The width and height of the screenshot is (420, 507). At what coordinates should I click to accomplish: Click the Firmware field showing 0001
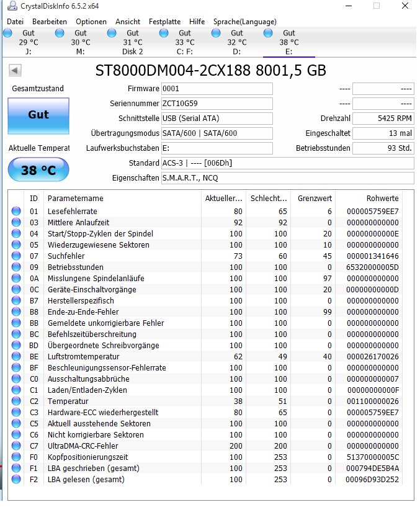click(x=217, y=89)
